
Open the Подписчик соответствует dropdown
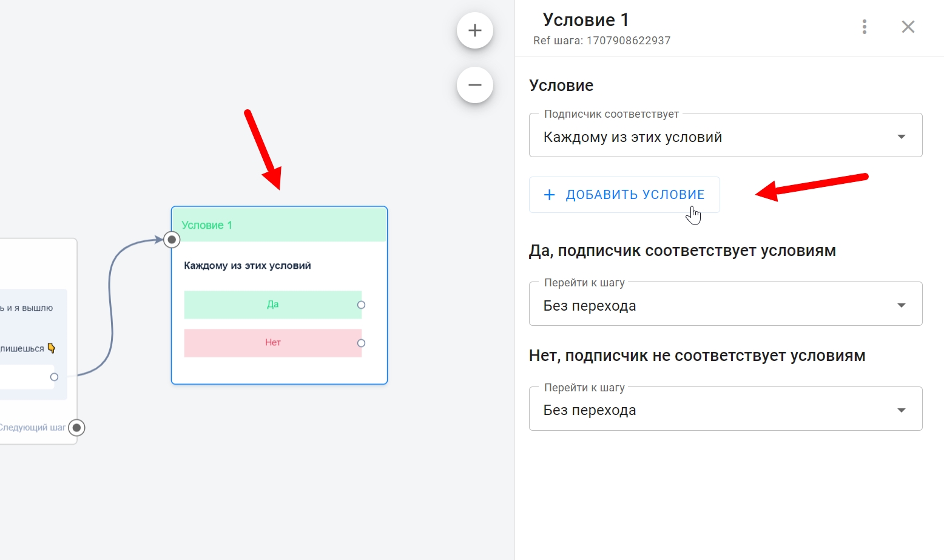(725, 137)
